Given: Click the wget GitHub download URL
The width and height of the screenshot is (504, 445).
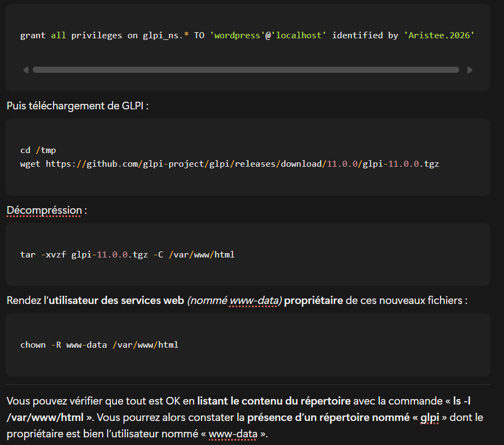Looking at the screenshot, I should pos(242,163).
